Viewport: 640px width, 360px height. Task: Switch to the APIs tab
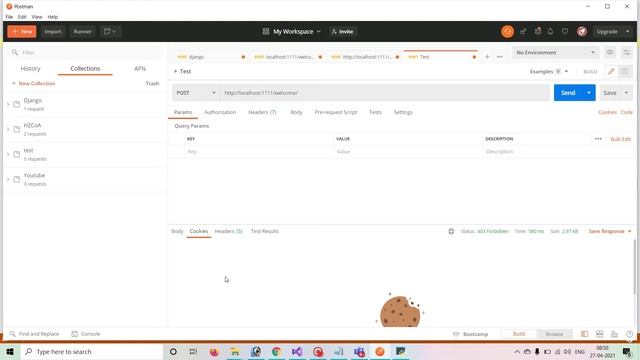pos(140,69)
